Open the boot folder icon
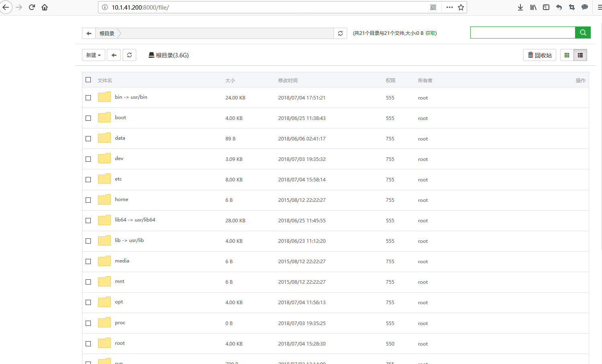The image size is (602, 364). (x=104, y=118)
